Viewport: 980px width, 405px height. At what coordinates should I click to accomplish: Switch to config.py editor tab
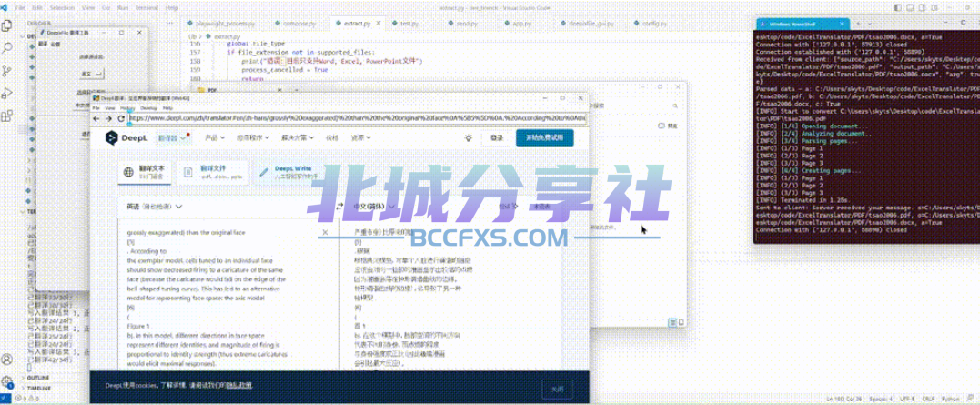coord(653,23)
